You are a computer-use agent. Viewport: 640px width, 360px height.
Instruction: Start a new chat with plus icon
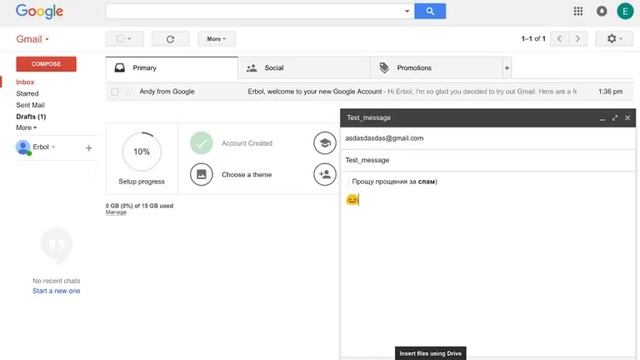click(x=89, y=148)
